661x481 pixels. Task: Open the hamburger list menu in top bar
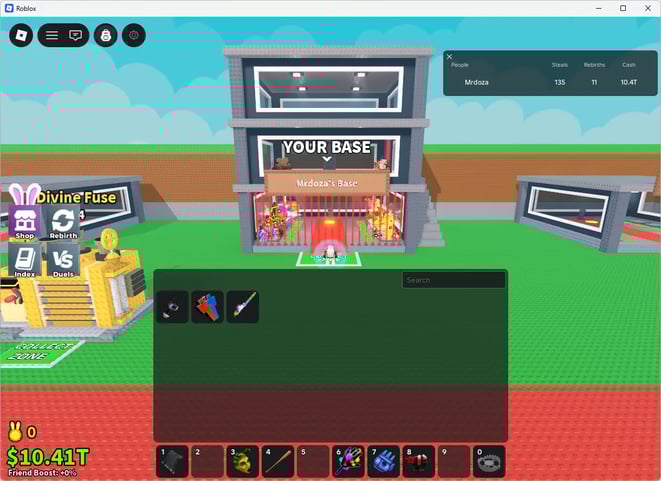click(x=52, y=35)
